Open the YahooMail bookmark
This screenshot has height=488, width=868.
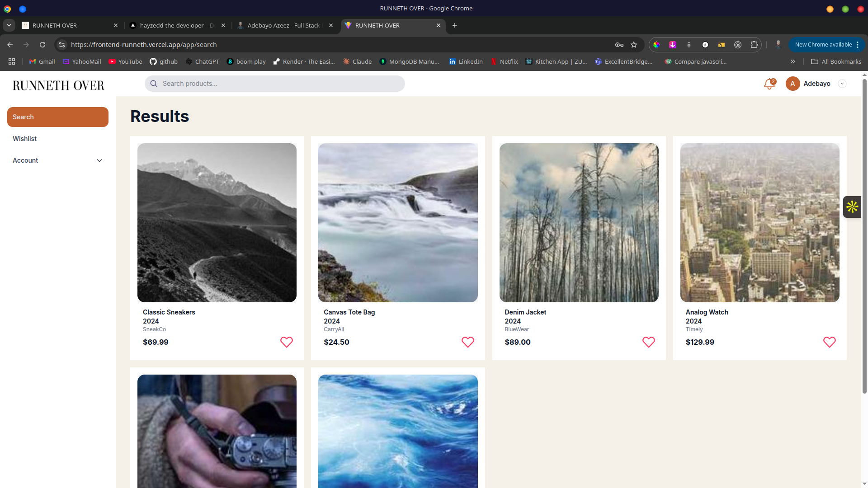click(x=82, y=61)
